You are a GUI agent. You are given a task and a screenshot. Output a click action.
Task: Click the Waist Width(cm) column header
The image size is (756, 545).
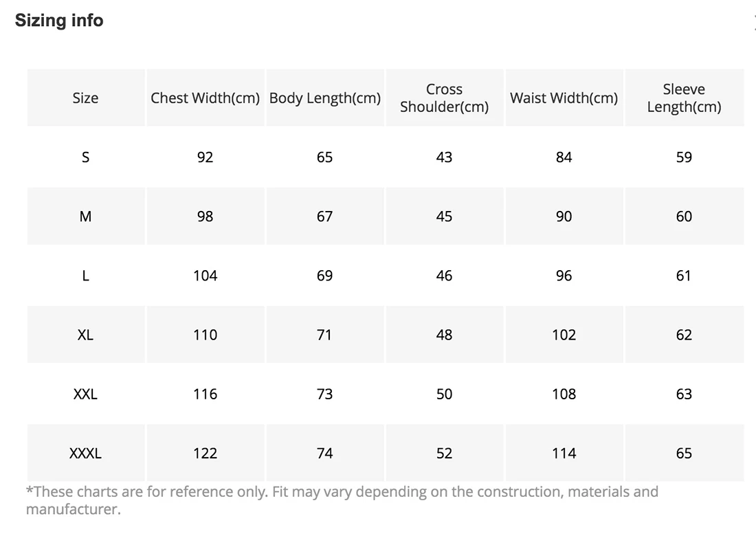[564, 98]
